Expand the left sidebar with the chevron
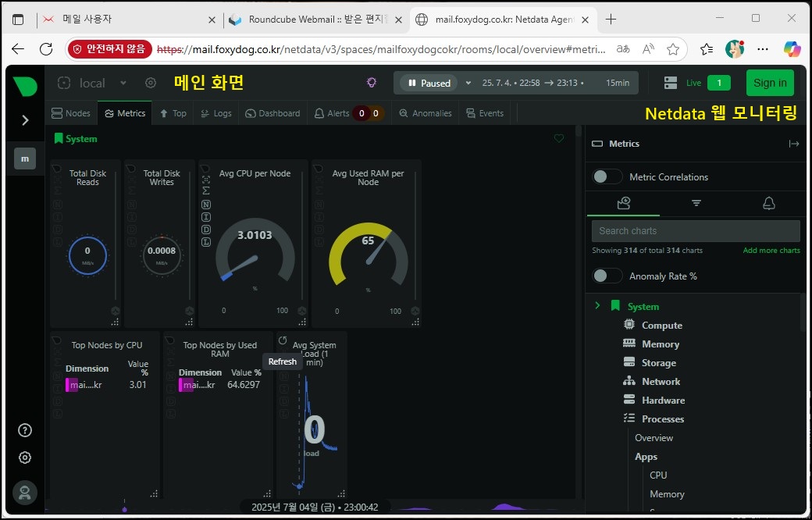This screenshot has width=812, height=520. [25, 120]
